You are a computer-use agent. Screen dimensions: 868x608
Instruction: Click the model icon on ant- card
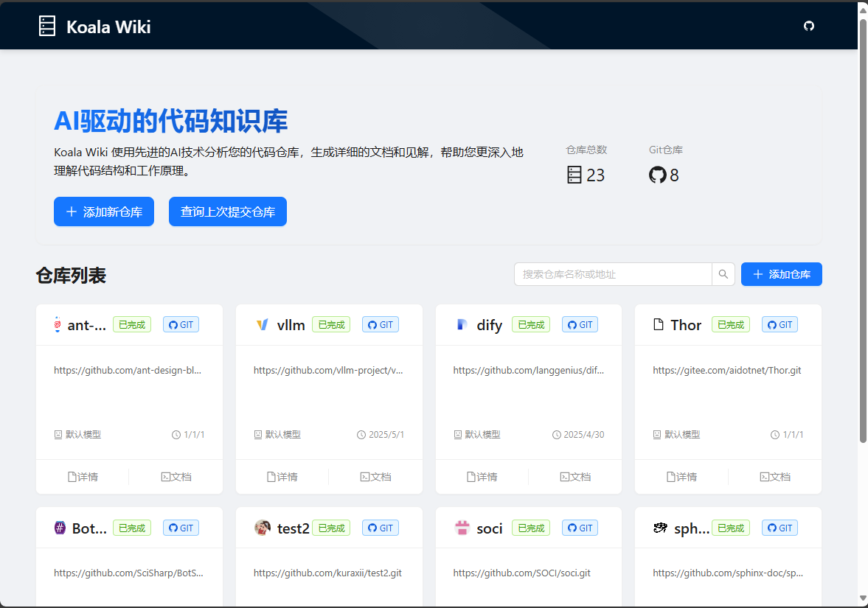coord(58,435)
